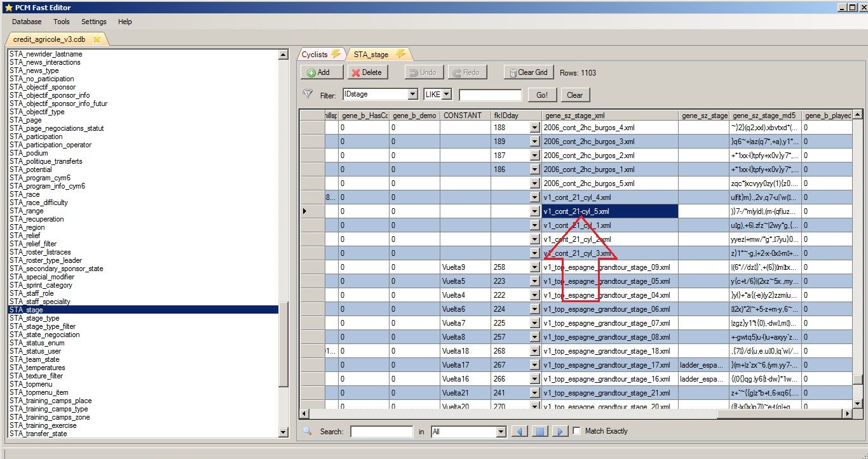Click the search stop square button

[x=539, y=432]
